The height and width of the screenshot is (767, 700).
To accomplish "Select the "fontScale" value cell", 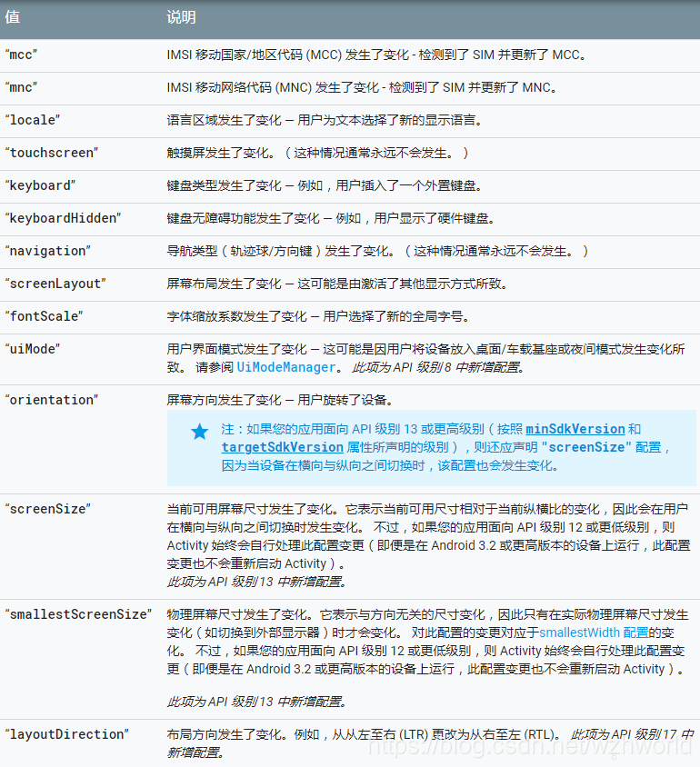I will 44,316.
